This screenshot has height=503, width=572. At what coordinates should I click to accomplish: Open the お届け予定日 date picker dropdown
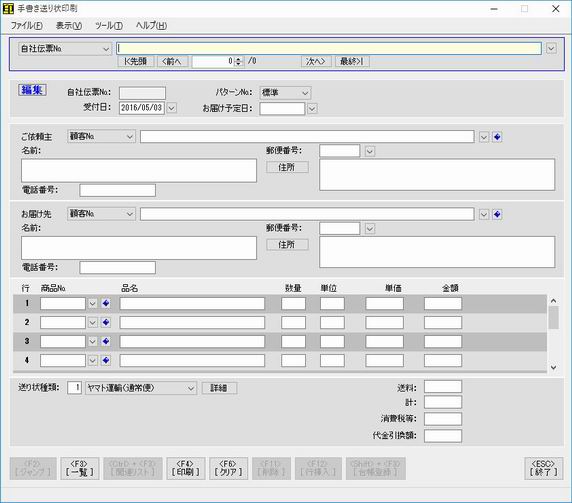pos(312,108)
